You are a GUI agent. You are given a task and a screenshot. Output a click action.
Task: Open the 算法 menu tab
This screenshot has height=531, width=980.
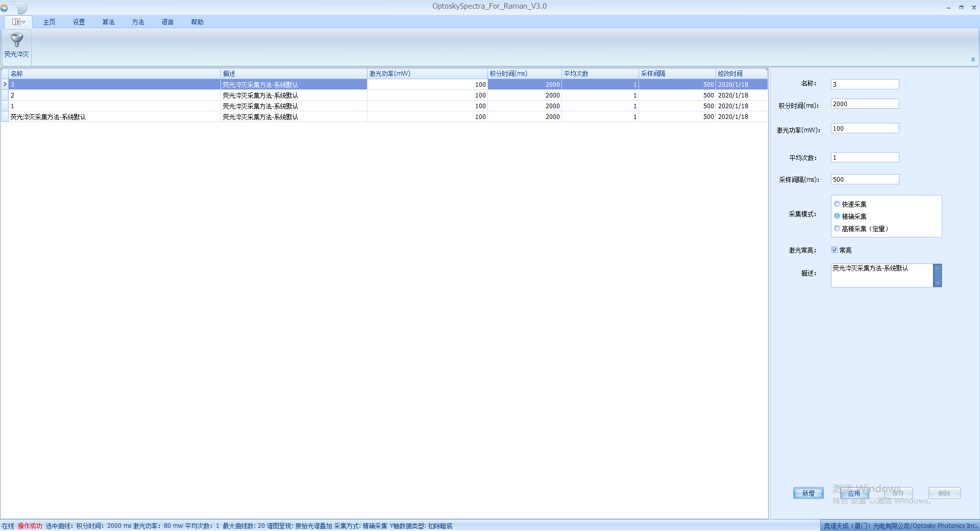point(108,22)
